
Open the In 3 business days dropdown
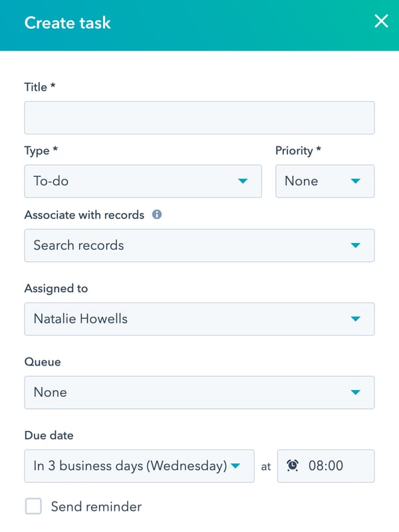click(x=130, y=466)
